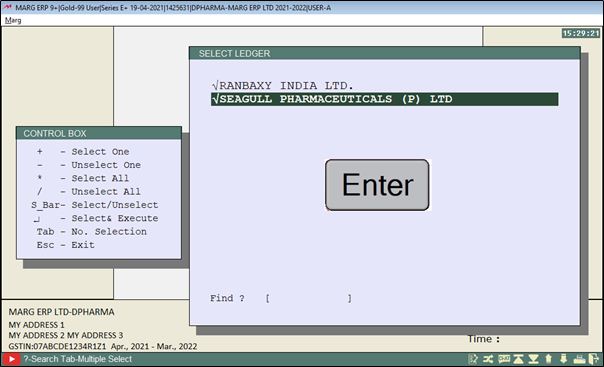Click the red YouTube play icon

click(11, 359)
